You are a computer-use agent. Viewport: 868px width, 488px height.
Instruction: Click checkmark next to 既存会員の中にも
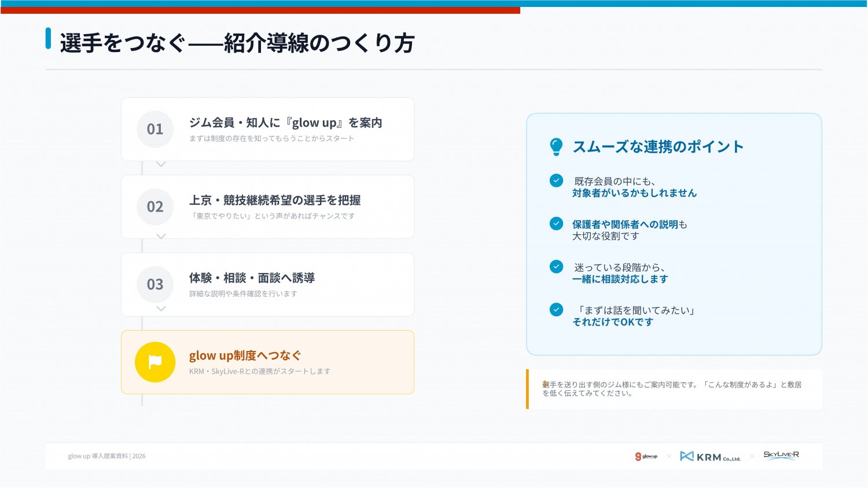[x=556, y=181]
